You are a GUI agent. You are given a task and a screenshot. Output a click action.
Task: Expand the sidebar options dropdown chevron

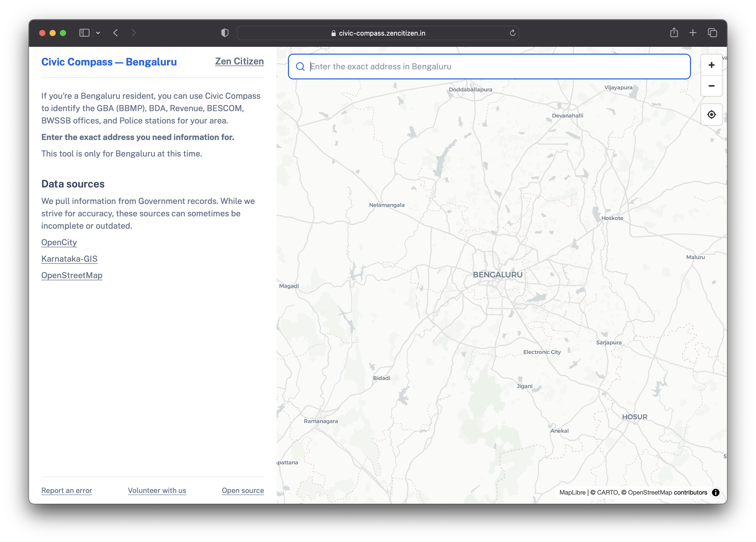pyautogui.click(x=98, y=33)
